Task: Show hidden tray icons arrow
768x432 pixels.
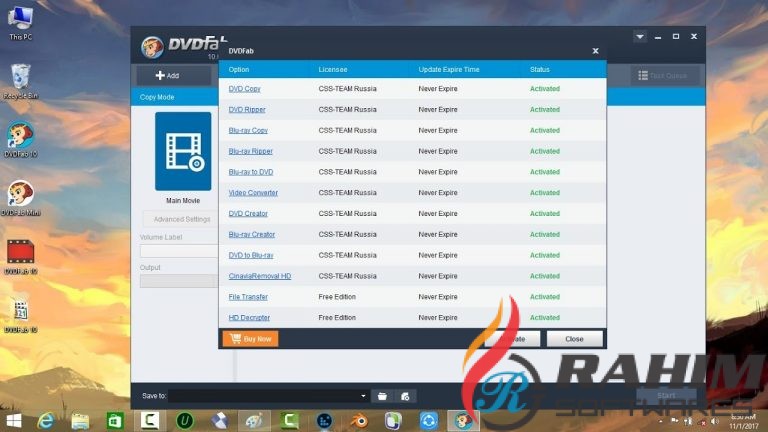Action: [660, 421]
